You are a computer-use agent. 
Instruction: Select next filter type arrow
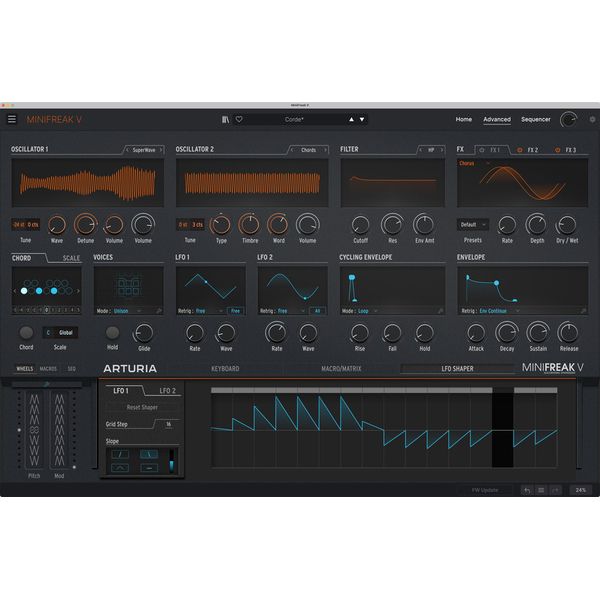coord(442,150)
